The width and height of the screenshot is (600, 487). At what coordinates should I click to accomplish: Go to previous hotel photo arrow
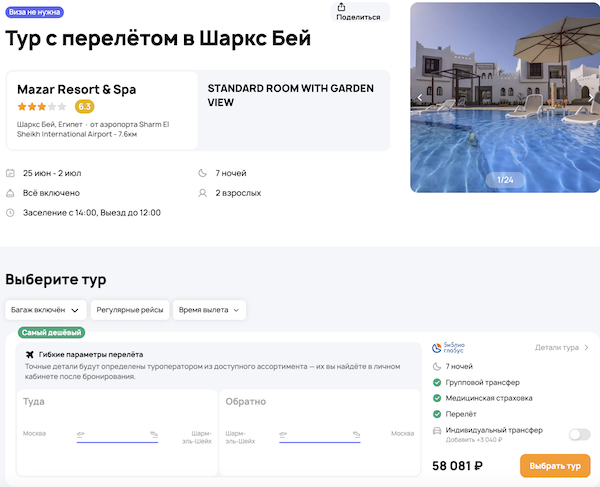(420, 97)
